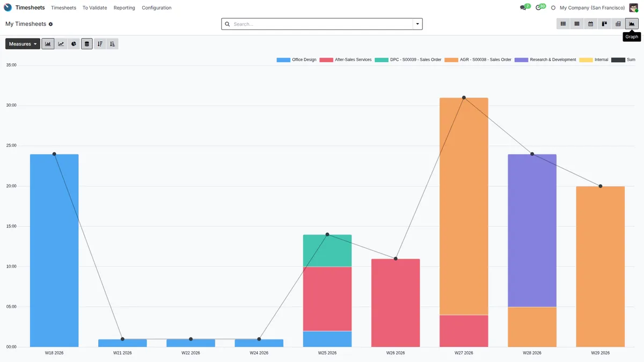Click the W18 2026 Office Design bar
The width and height of the screenshot is (644, 362).
54,250
